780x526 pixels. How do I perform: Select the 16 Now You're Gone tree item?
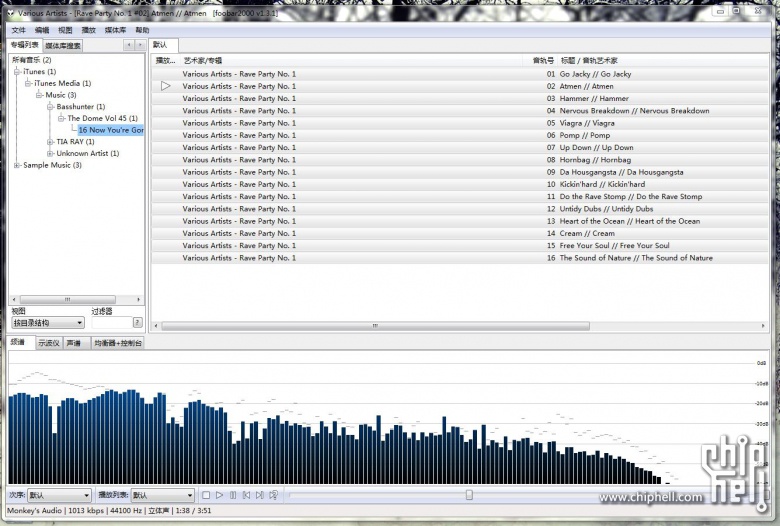pos(110,130)
